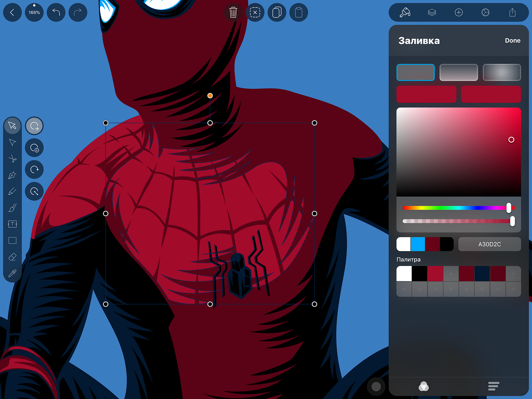532x399 pixels.
Task: Select the Rectangle shape tool
Action: coord(13,240)
